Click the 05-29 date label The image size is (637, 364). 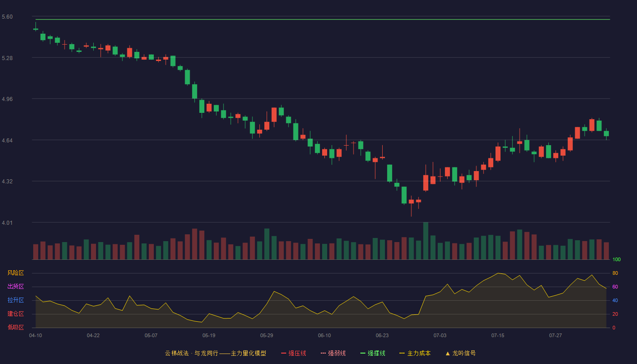(267, 335)
